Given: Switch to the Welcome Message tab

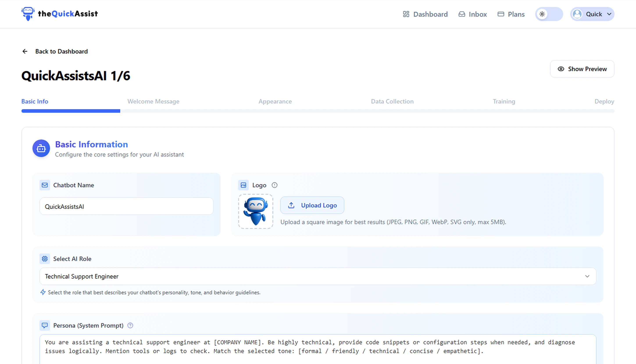Looking at the screenshot, I should 153,102.
